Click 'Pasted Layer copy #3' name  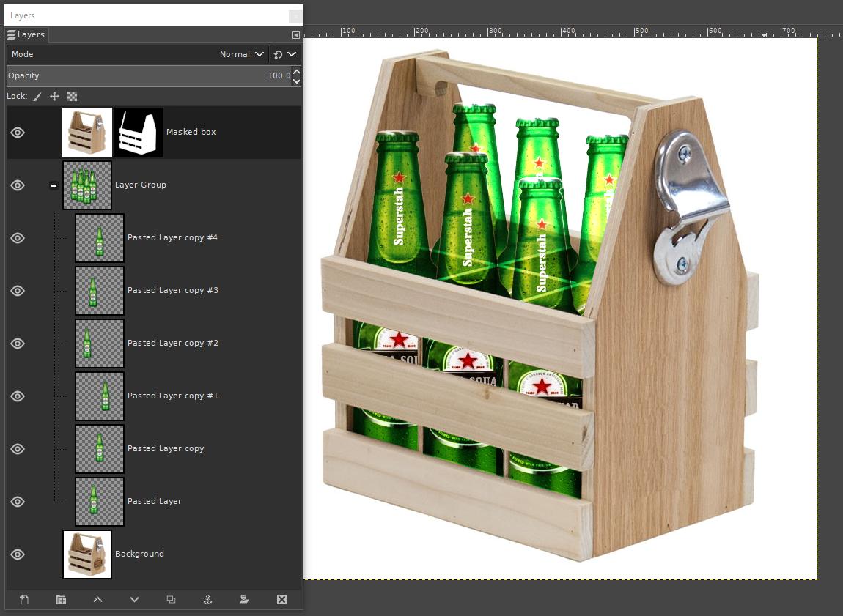(x=172, y=290)
